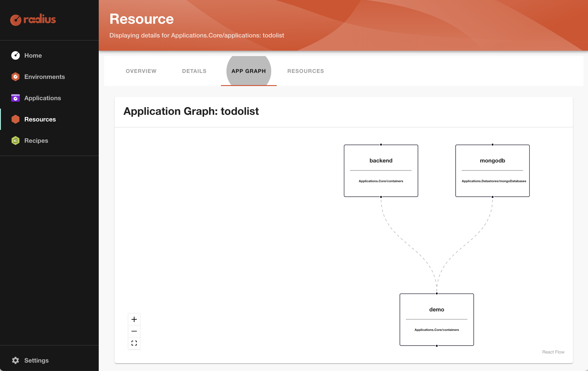Click the backend node's Applications.Core/containers label
The image size is (588, 371).
(x=381, y=181)
